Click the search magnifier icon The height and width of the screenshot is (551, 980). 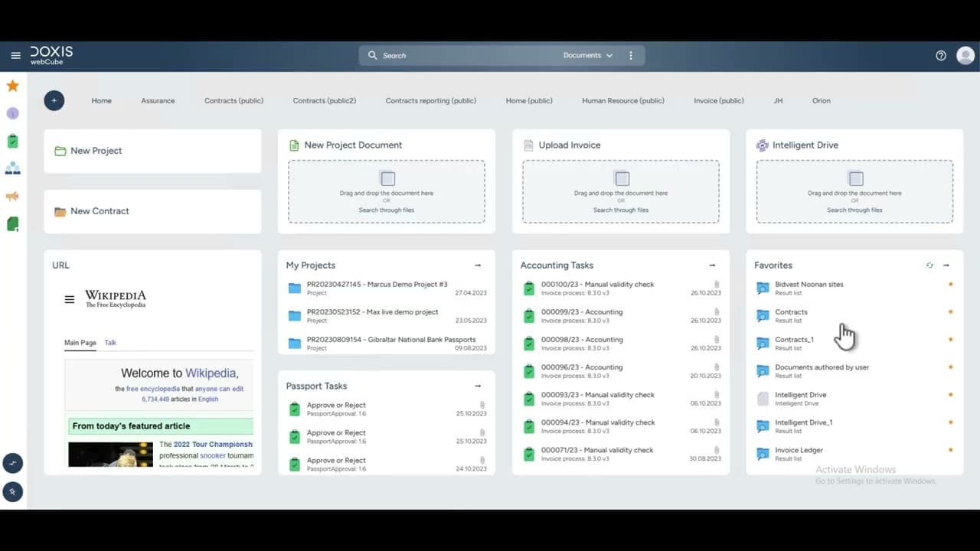pyautogui.click(x=373, y=56)
